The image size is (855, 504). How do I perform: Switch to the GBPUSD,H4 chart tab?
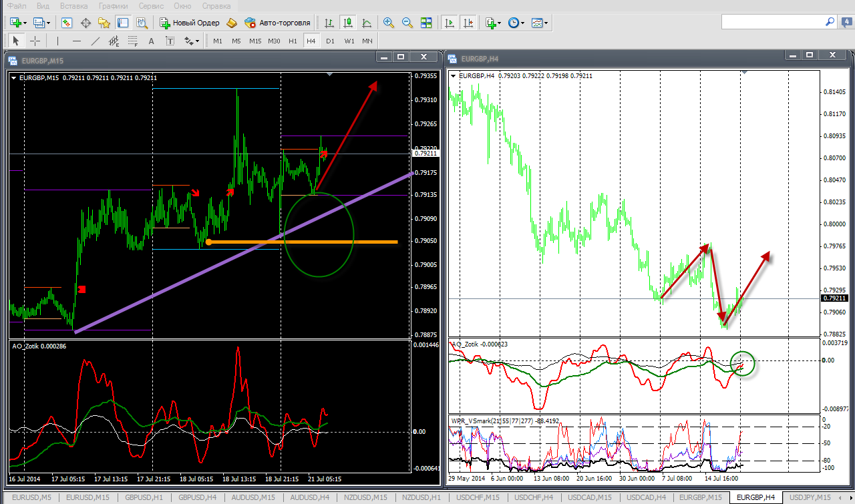(197, 497)
